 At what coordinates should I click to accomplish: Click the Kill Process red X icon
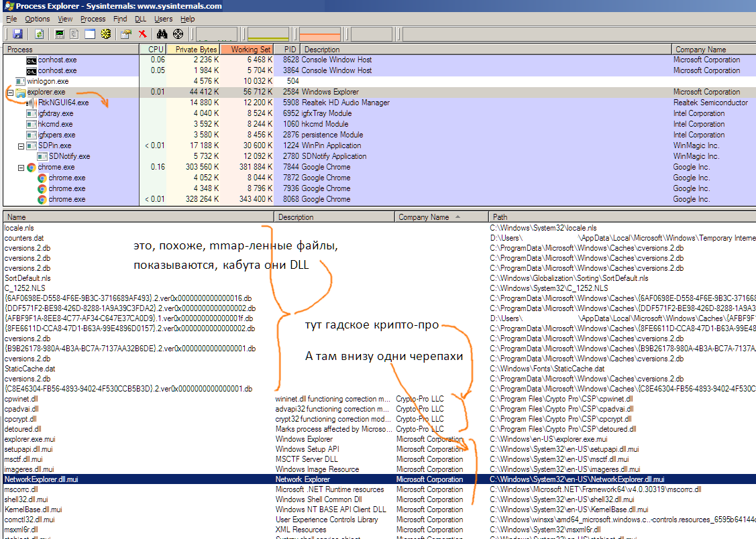coord(142,34)
